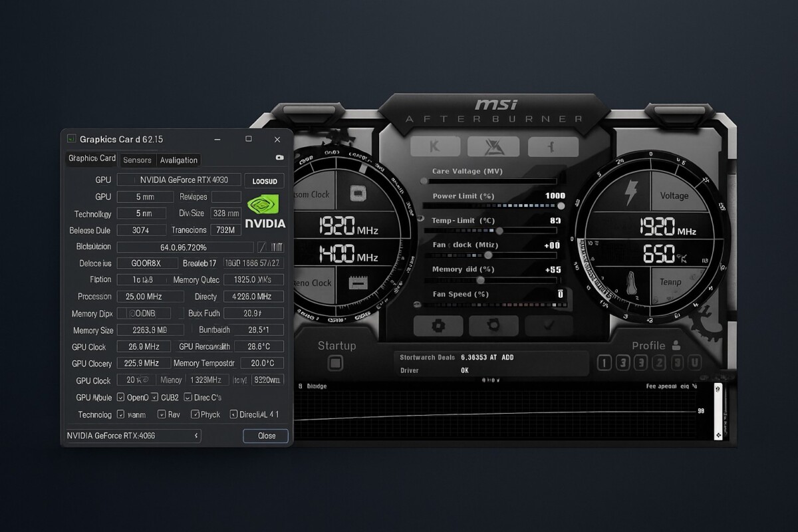Click the Kombustor logo button in Afterburner
Viewport: 798px width, 532px height.
pos(493,146)
